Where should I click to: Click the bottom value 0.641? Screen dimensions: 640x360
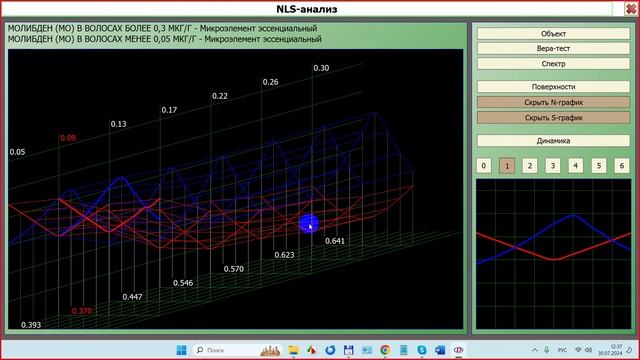[335, 241]
